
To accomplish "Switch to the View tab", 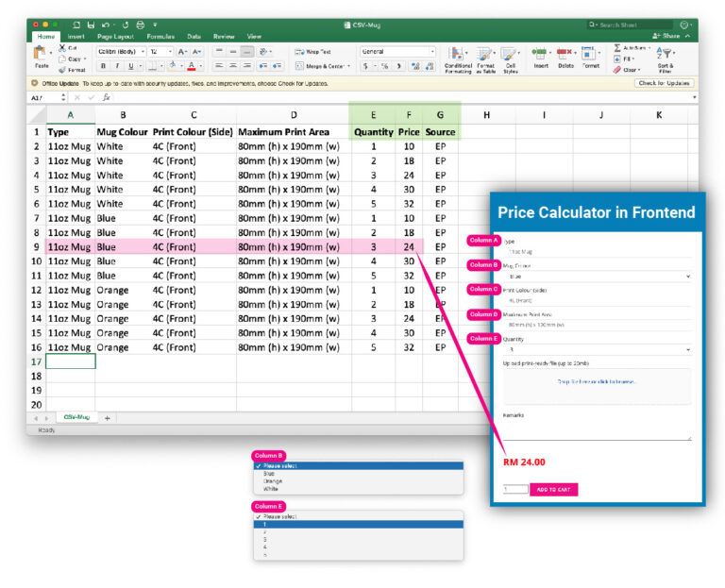I will click(254, 37).
